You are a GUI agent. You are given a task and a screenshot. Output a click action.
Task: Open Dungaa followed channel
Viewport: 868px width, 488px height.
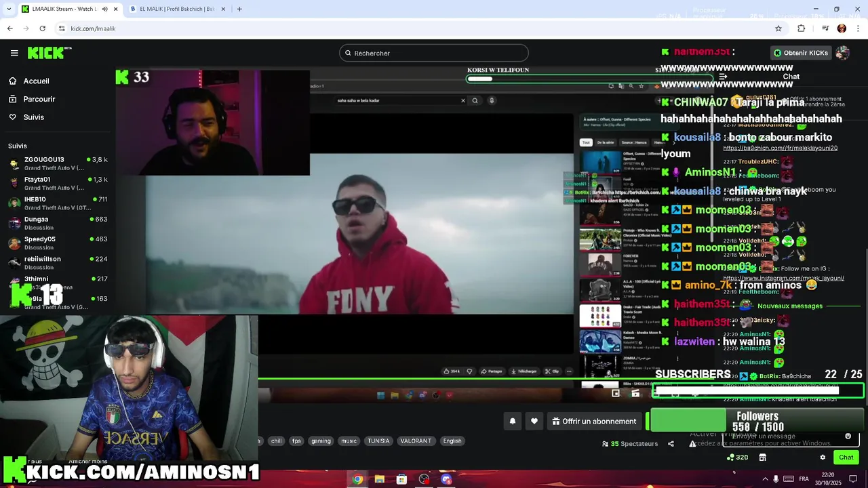[x=57, y=223]
